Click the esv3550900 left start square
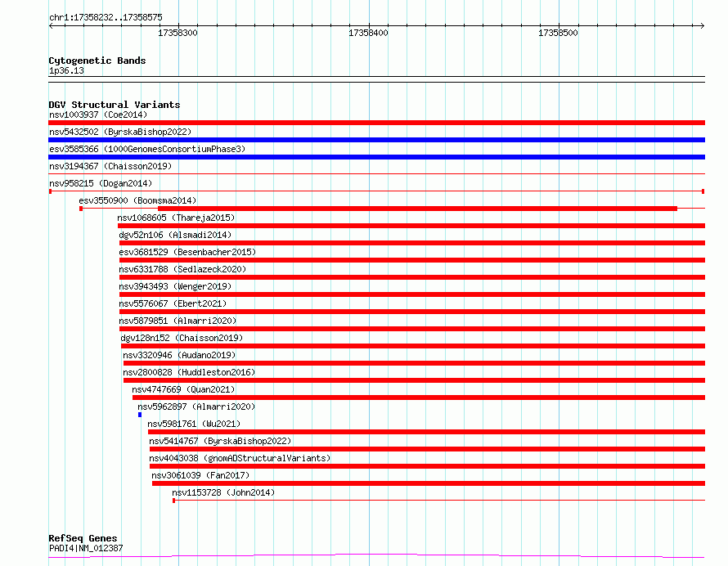This screenshot has width=728, height=566. coord(81,209)
